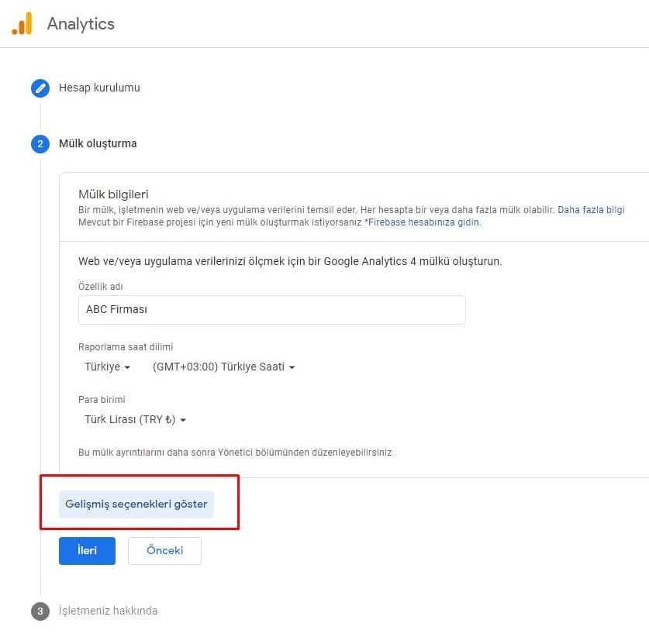
Task: Open the Hesap kurulumu step
Action: point(99,88)
